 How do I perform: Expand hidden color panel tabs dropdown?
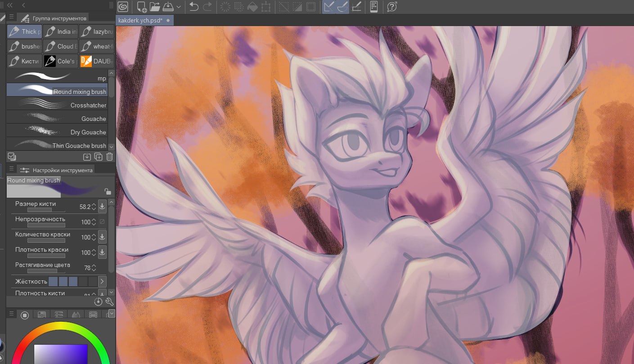point(112,314)
